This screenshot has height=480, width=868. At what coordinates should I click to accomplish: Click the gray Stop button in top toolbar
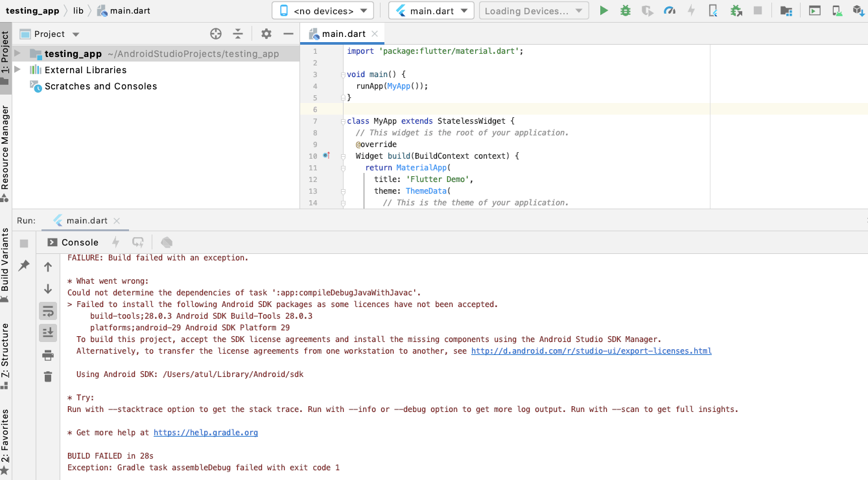(757, 10)
